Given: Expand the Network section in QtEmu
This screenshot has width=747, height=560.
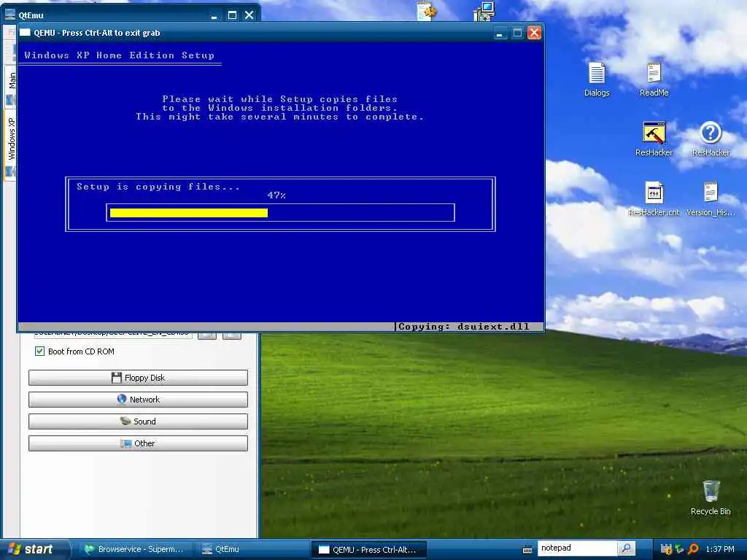Looking at the screenshot, I should (x=138, y=400).
